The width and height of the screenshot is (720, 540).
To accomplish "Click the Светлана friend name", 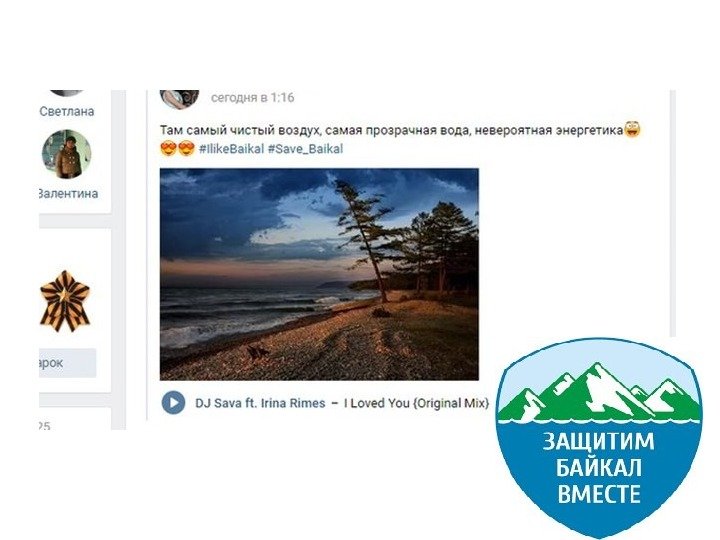I will click(x=67, y=111).
